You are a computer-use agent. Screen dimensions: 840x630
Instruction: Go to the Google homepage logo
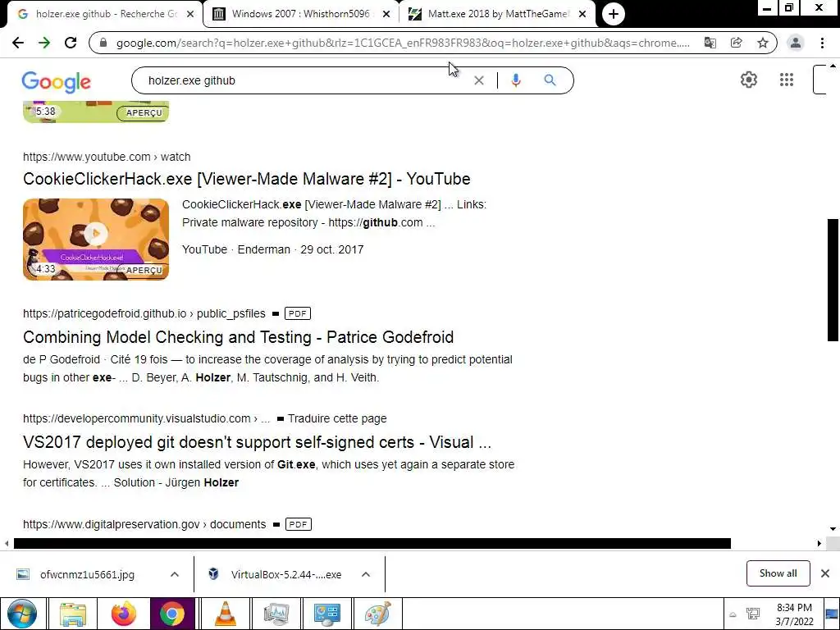pos(57,82)
